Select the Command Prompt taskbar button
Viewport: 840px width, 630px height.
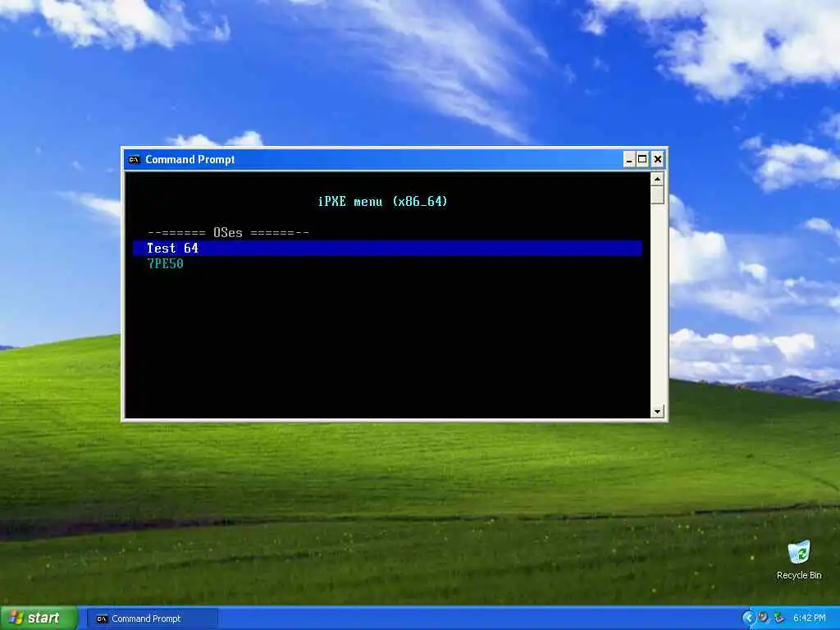click(152, 619)
